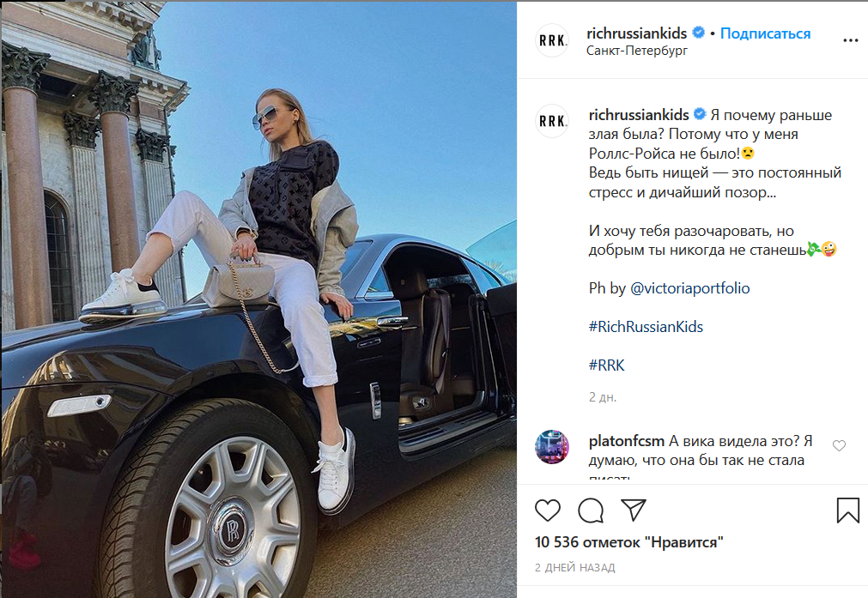This screenshot has width=868, height=598.
Task: Open the Санкт-Петербург location link
Action: click(x=636, y=51)
